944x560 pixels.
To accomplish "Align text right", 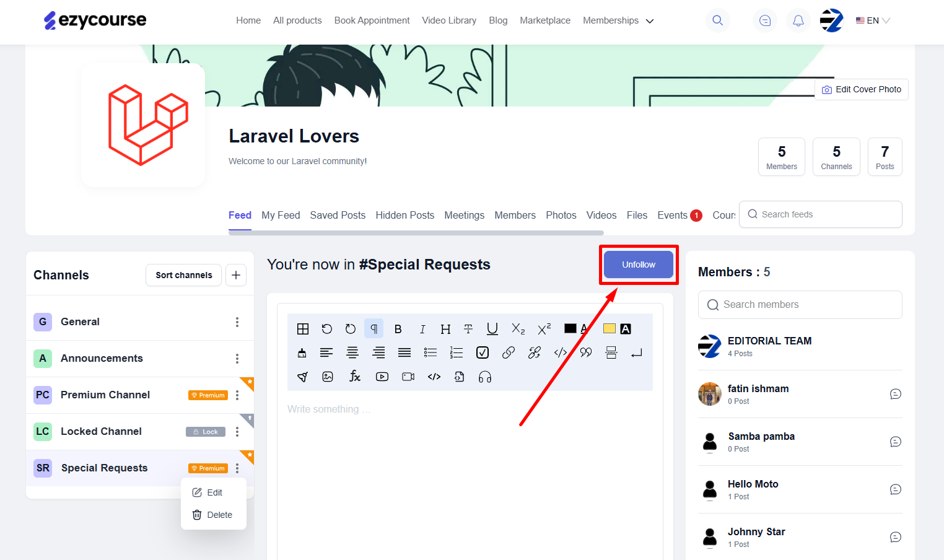I will click(x=378, y=352).
